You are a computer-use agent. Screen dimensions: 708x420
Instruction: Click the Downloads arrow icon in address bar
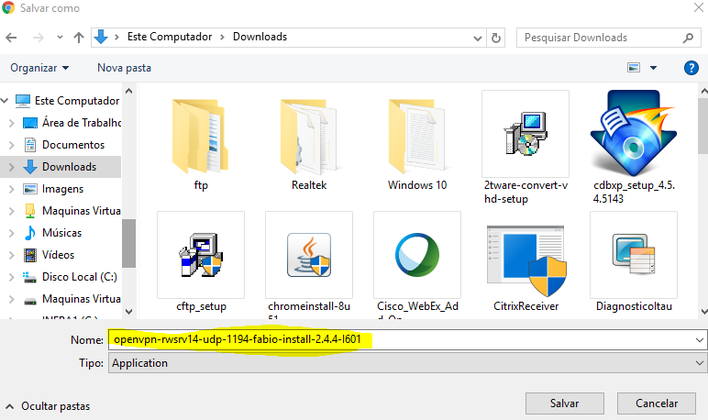[x=101, y=37]
